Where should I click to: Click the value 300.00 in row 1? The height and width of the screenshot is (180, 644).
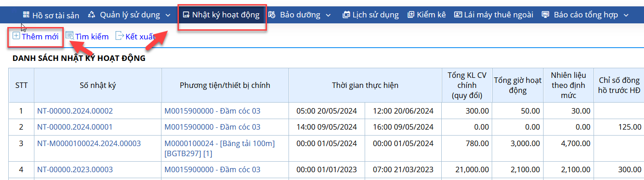477,111
